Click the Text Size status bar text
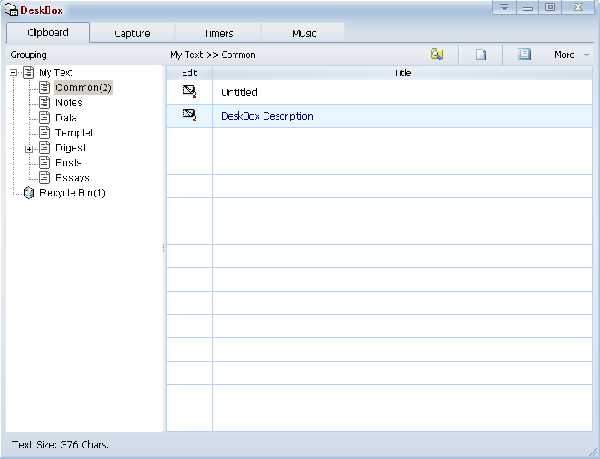 60,445
